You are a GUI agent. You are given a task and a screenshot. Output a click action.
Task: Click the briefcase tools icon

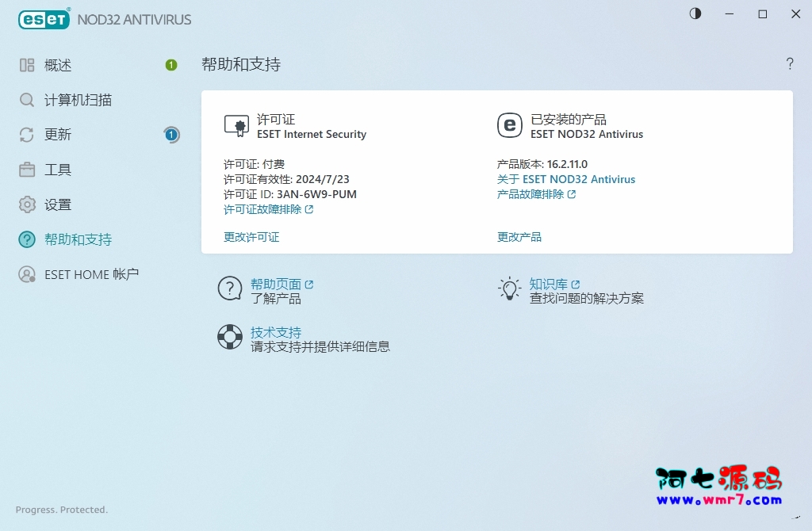tap(27, 170)
